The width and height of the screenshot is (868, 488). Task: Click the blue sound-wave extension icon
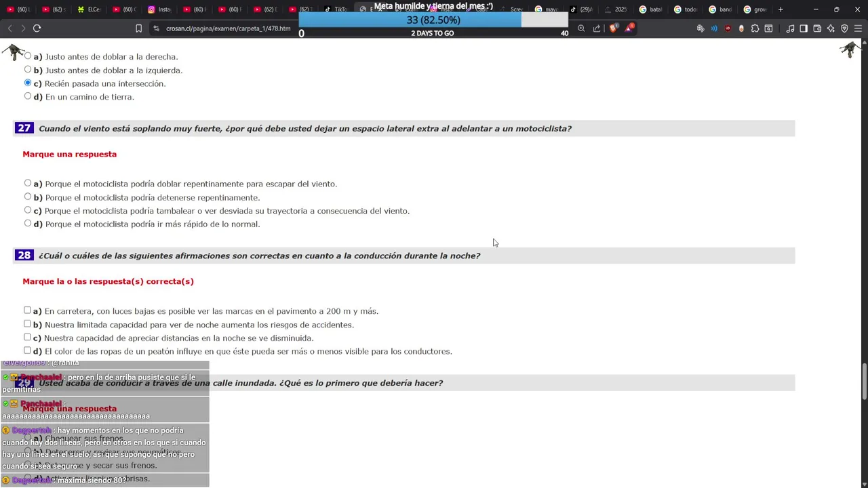tap(714, 28)
